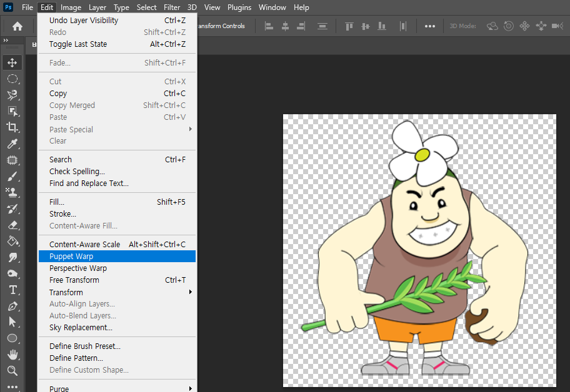Align right edges of layers
Image resolution: width=570 pixels, height=392 pixels.
tap(301, 26)
